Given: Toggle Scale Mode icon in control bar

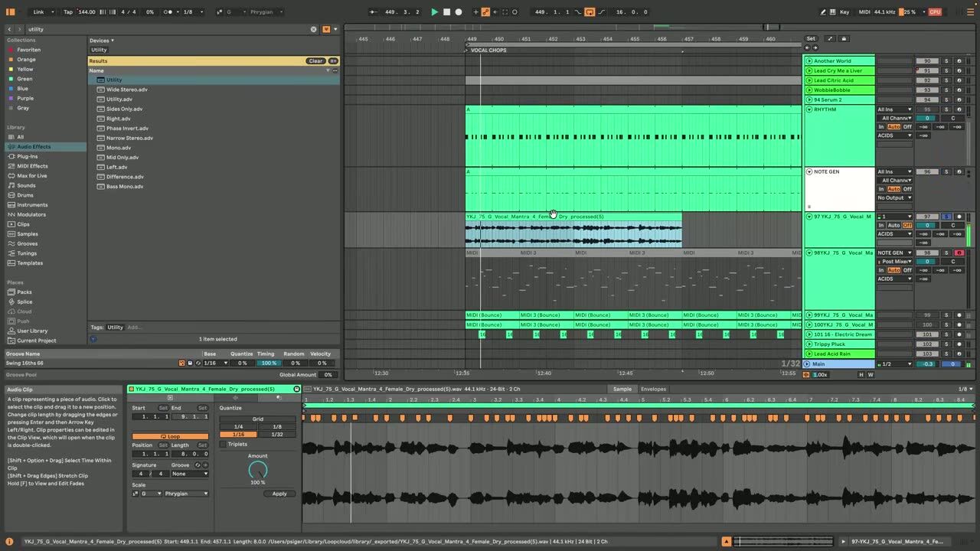Looking at the screenshot, I should pos(220,12).
